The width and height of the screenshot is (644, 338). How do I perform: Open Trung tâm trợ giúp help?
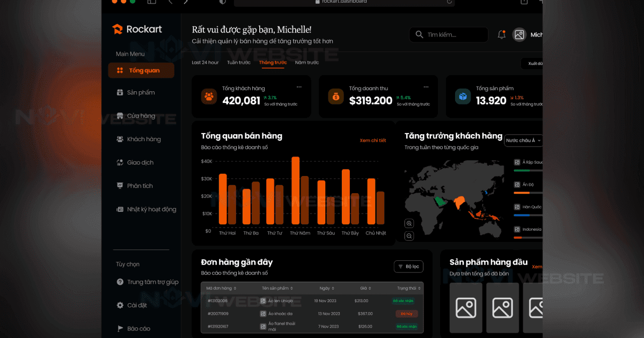[x=152, y=282]
